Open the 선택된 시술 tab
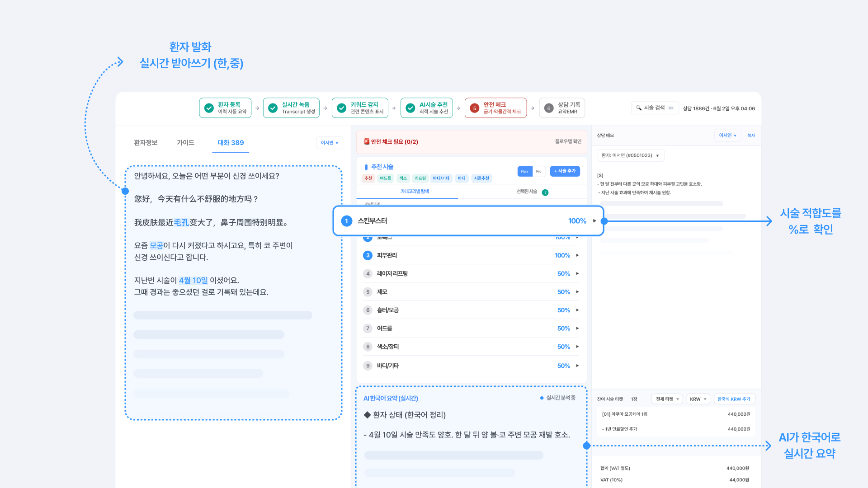 pyautogui.click(x=527, y=192)
